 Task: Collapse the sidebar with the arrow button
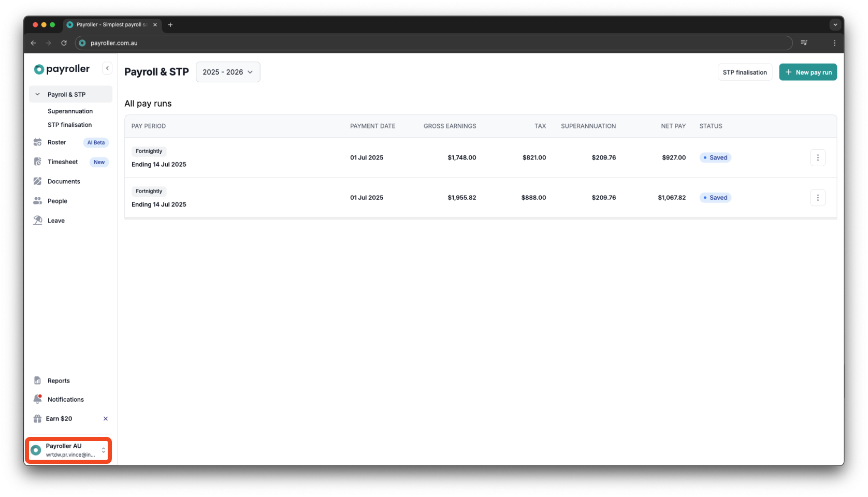pos(107,68)
